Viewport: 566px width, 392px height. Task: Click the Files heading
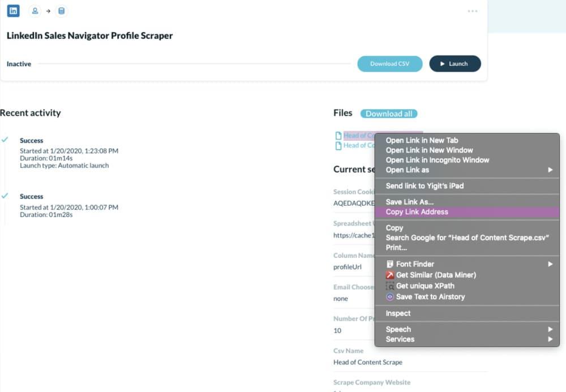(342, 113)
